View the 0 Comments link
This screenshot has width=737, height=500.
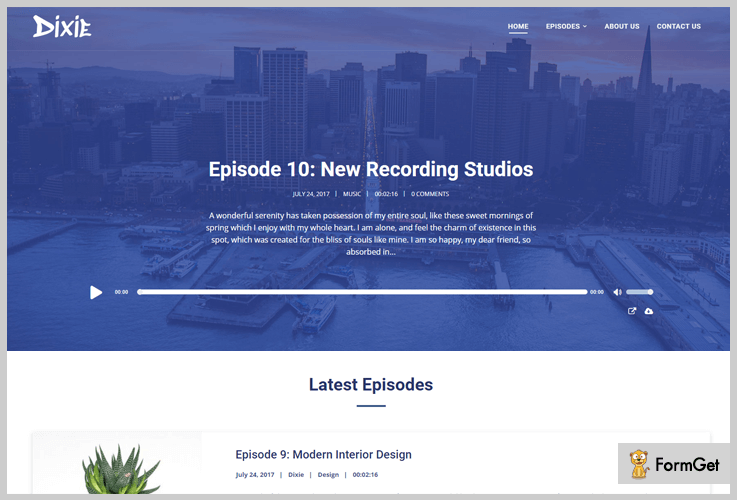click(x=430, y=194)
